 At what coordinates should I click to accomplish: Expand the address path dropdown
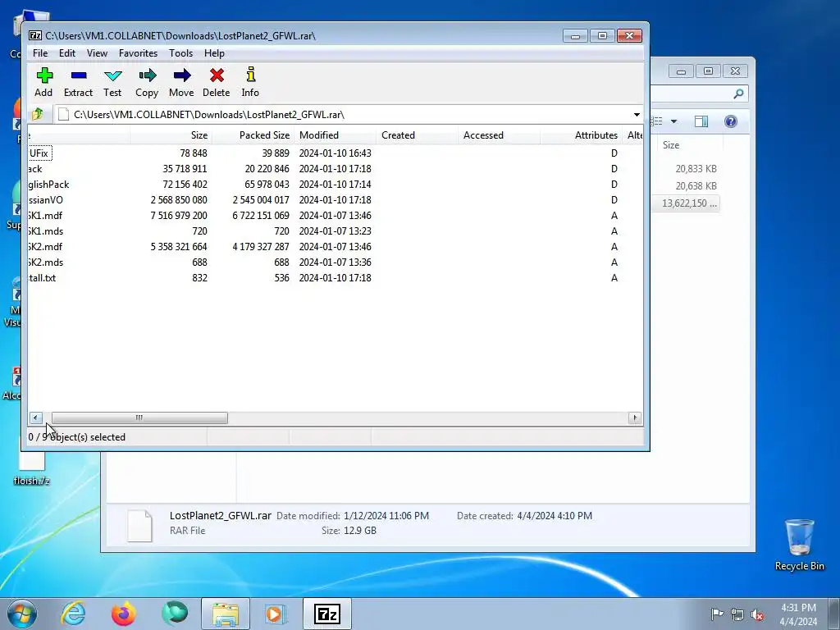[x=637, y=114]
